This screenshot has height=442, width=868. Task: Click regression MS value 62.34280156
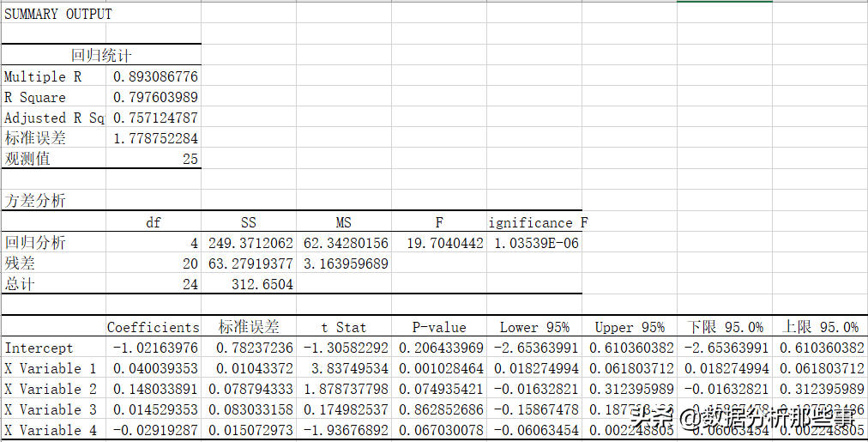coord(346,243)
